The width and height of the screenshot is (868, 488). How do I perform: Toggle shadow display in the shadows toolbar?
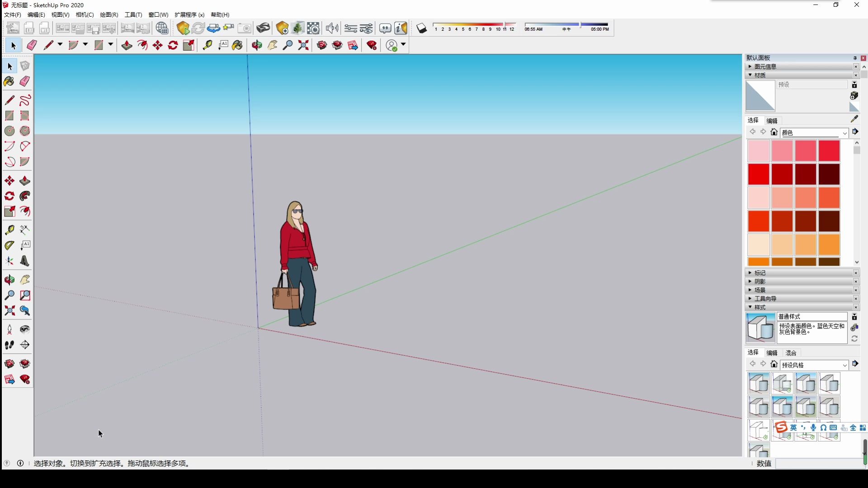coord(422,28)
